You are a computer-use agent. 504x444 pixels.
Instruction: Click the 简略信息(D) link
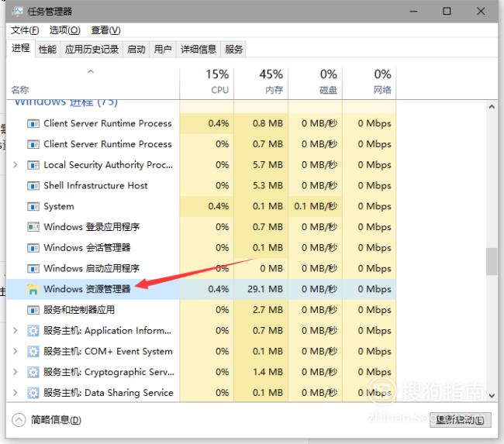[56, 420]
